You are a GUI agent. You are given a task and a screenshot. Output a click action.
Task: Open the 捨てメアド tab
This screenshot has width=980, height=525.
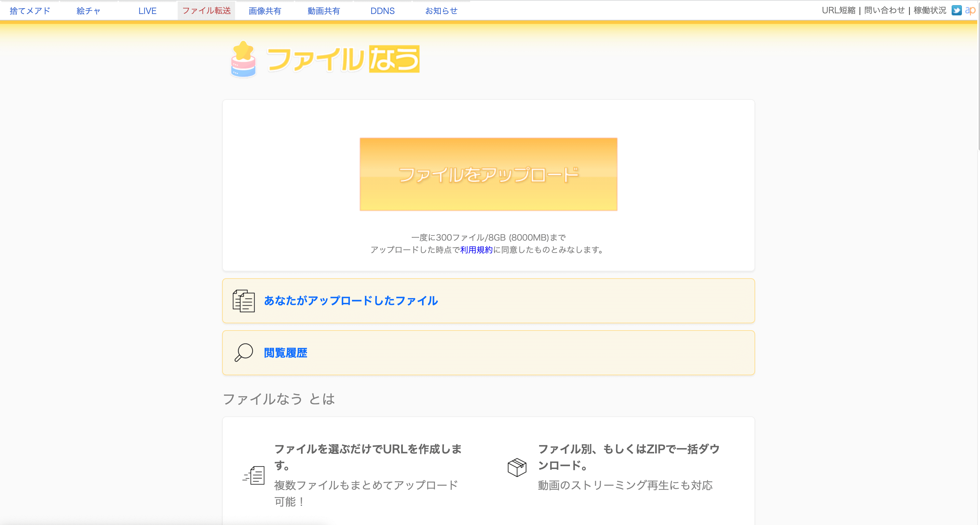pos(30,11)
